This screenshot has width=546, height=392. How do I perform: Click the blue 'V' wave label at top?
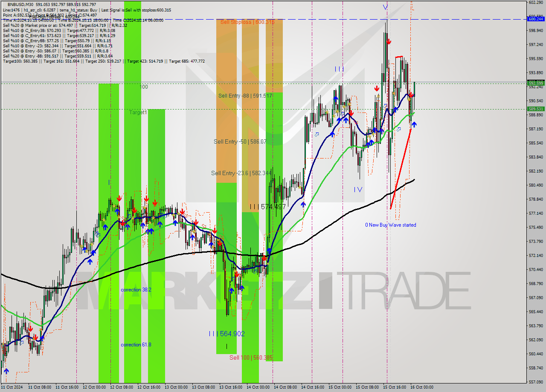coord(385,7)
